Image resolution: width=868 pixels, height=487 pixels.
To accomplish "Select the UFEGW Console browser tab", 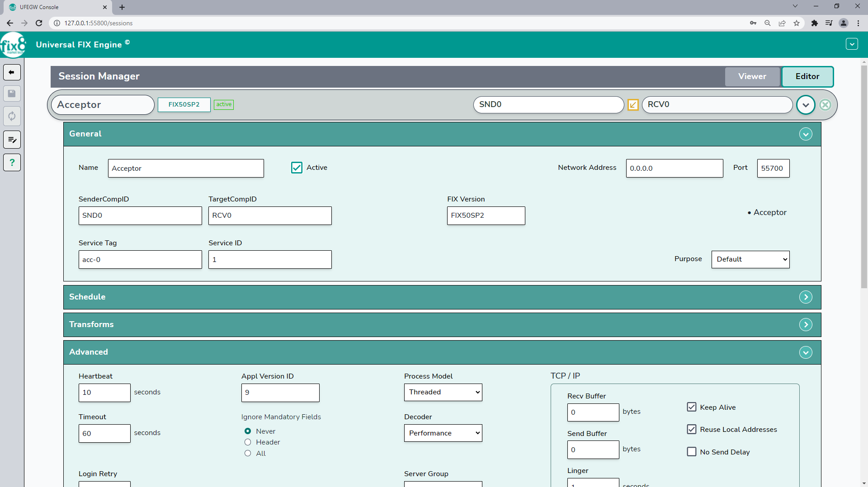I will 59,7.
